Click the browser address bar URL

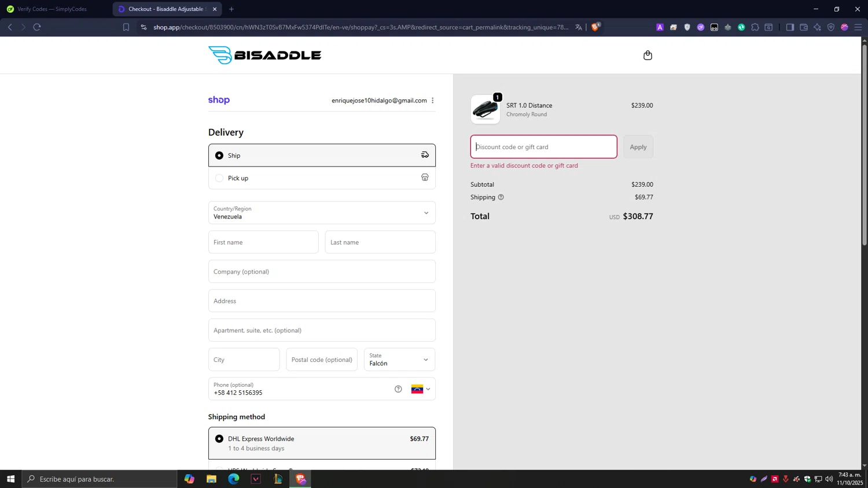tap(361, 27)
